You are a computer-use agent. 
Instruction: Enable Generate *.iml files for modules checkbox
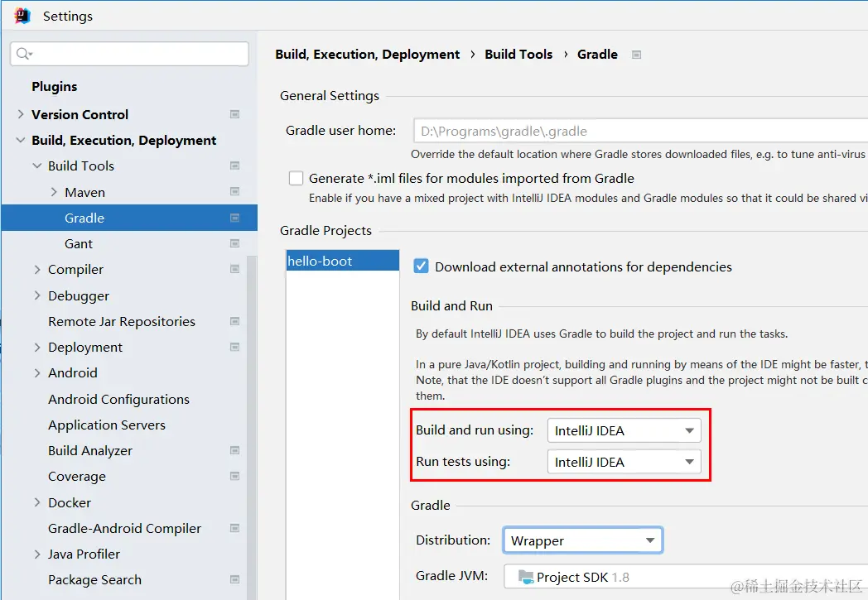point(296,178)
